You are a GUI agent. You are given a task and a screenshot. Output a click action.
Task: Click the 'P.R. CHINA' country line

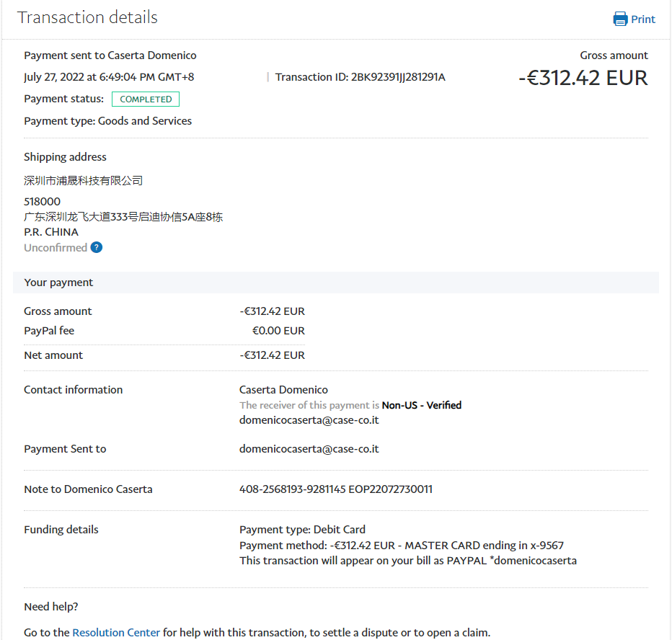tap(51, 232)
